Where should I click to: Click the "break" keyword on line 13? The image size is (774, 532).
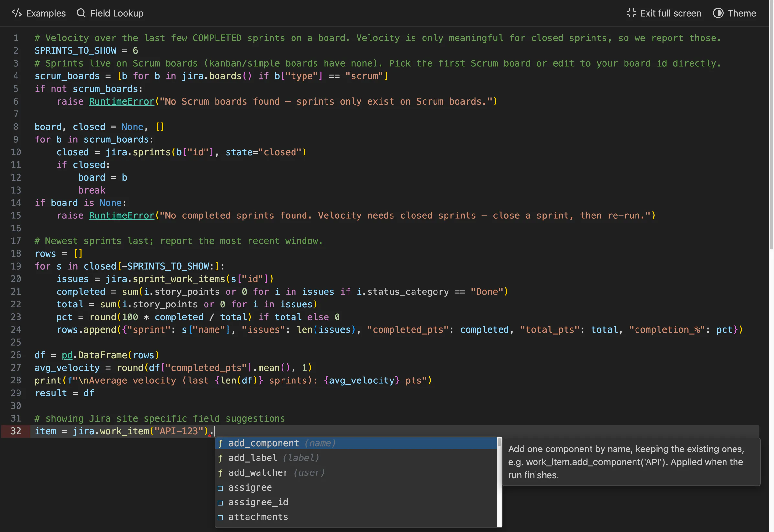pyautogui.click(x=92, y=190)
